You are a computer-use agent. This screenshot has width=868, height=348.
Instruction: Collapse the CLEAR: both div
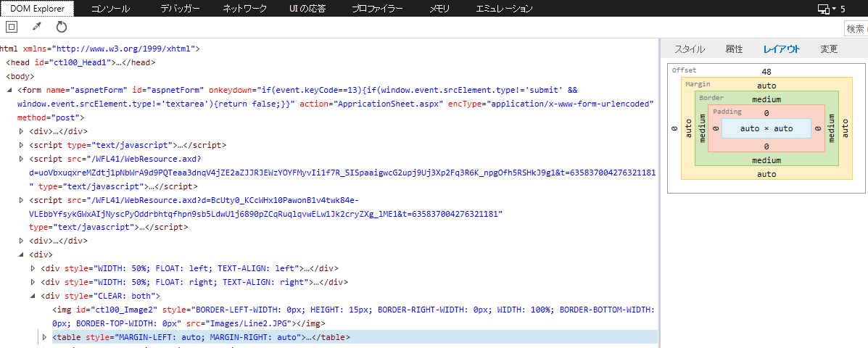pyautogui.click(x=33, y=296)
